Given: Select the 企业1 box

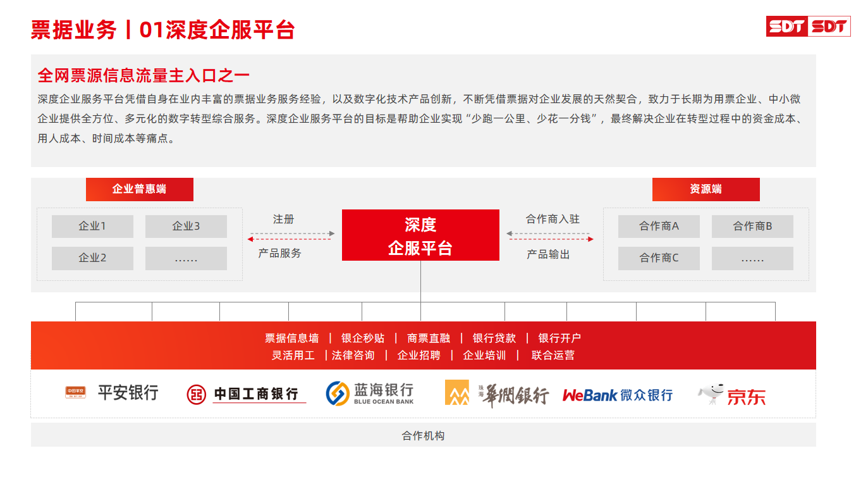Looking at the screenshot, I should (92, 227).
